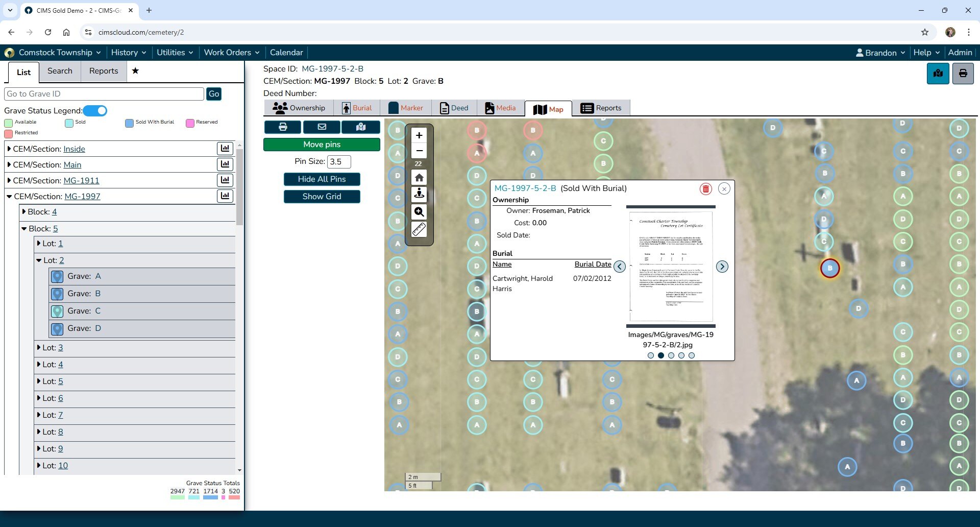Click the gray printer button top right
This screenshot has width=980, height=527.
pos(963,74)
